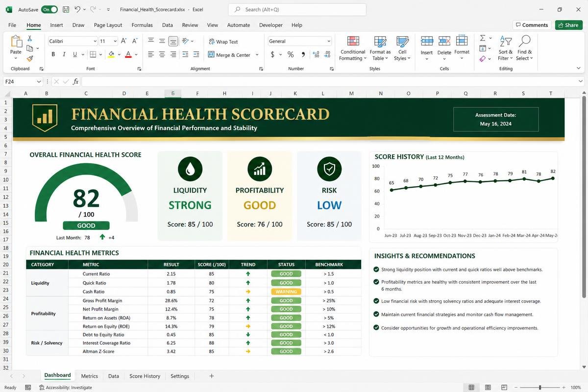The height and width of the screenshot is (392, 588).
Task: Click Accessibility: Investigate in status bar
Action: pyautogui.click(x=66, y=387)
